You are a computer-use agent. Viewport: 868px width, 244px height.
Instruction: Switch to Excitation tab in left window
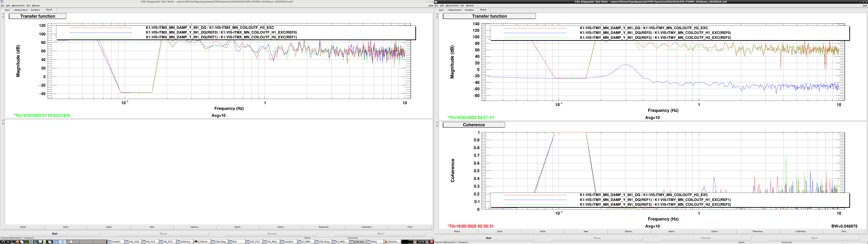click(35, 10)
